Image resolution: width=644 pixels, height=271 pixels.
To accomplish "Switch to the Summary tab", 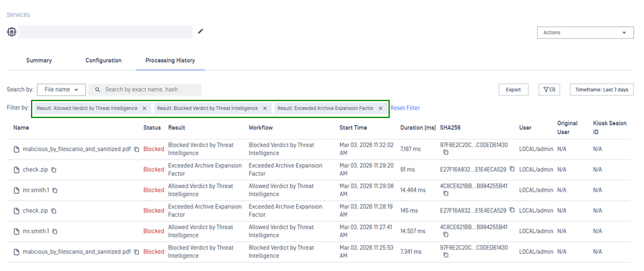I will (39, 60).
